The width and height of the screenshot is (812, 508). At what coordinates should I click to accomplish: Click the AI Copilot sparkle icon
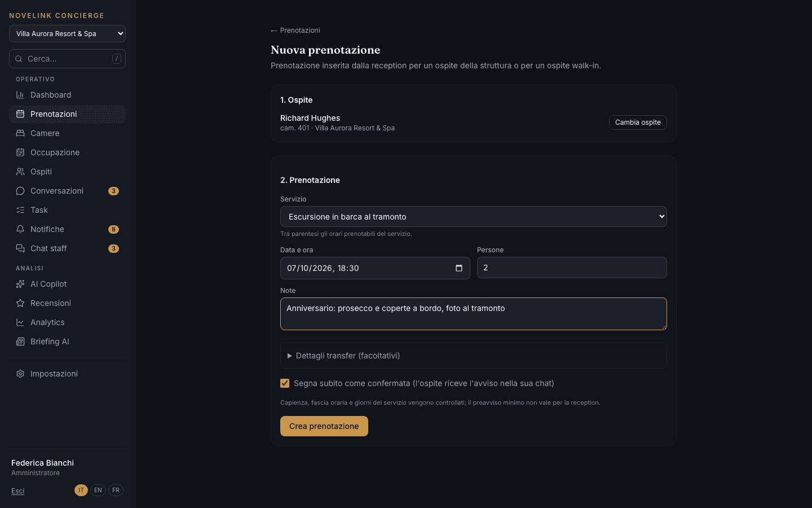(x=20, y=284)
